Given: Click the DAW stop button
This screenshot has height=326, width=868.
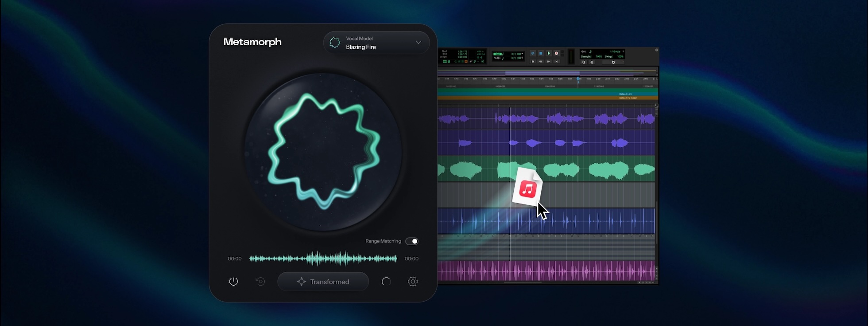Looking at the screenshot, I should [x=541, y=53].
